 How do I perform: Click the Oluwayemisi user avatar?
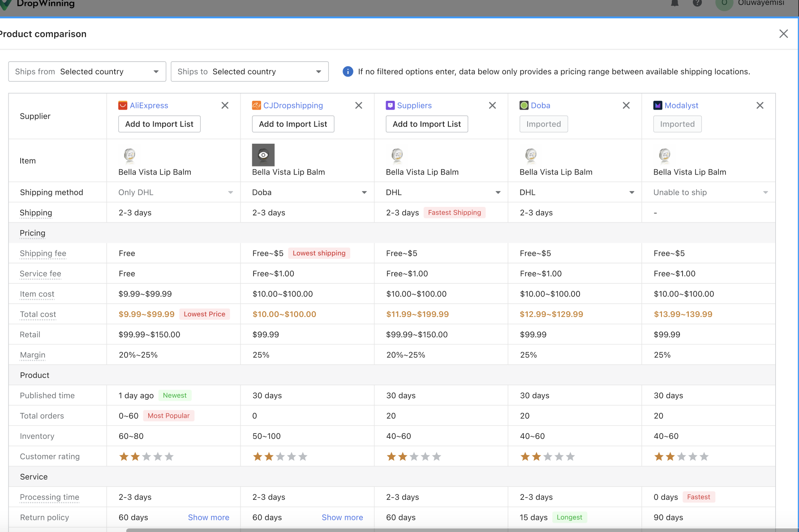coord(724,4)
